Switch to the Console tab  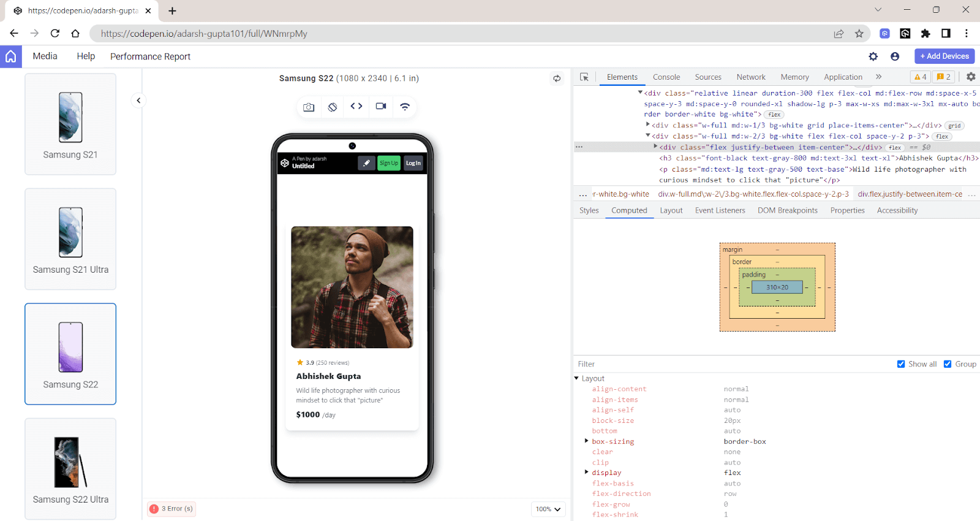click(x=666, y=77)
